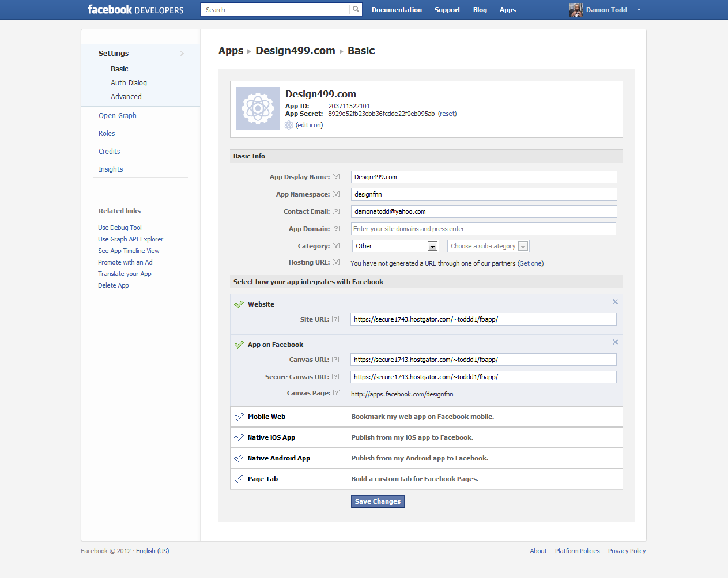This screenshot has width=728, height=578.
Task: Open the Documentation menu item
Action: point(397,10)
